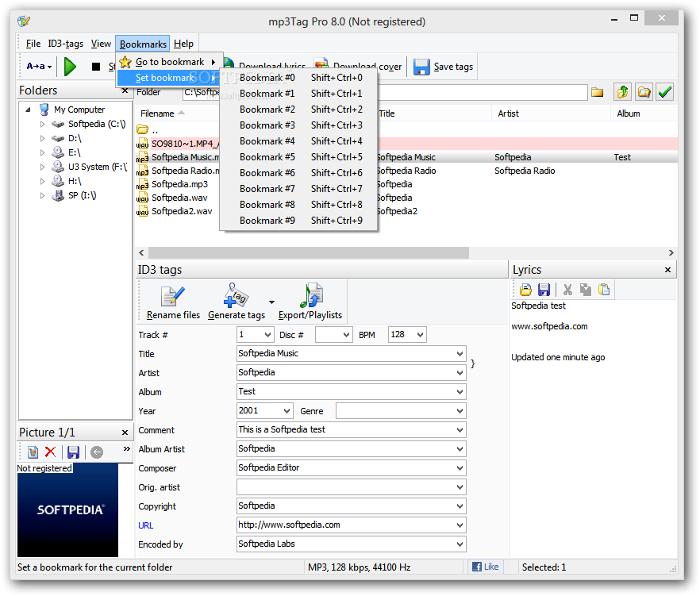This screenshot has width=700, height=596.
Task: Save lyrics with the floppy icon
Action: (x=544, y=290)
